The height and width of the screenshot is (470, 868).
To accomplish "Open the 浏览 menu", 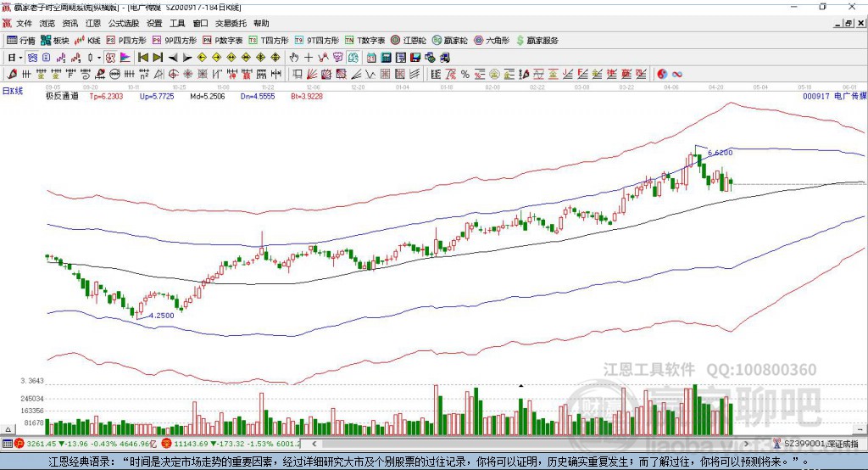I will click(47, 23).
